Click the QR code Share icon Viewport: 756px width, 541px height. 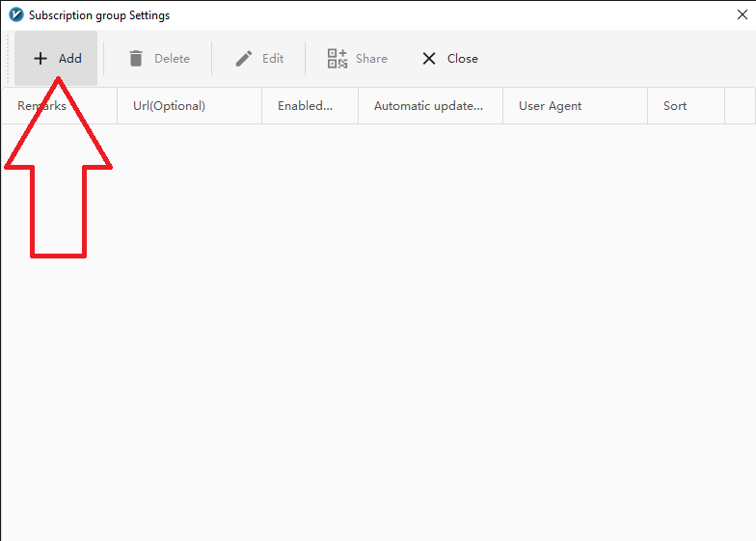(337, 59)
